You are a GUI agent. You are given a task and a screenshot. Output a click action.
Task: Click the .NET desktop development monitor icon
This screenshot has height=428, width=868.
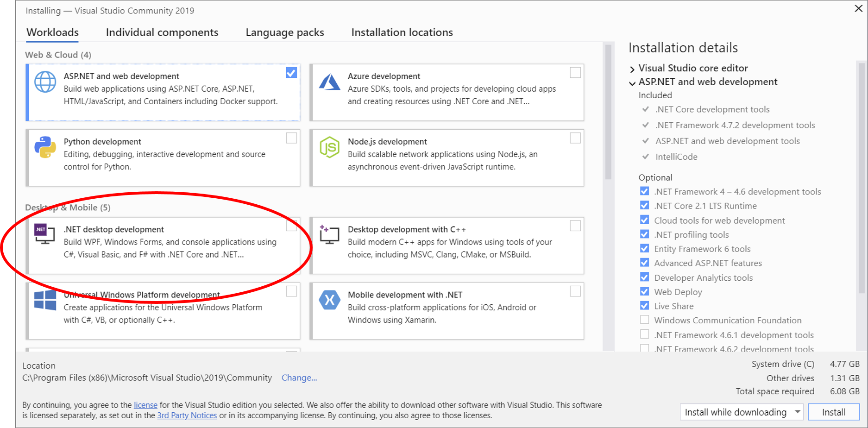(x=44, y=234)
